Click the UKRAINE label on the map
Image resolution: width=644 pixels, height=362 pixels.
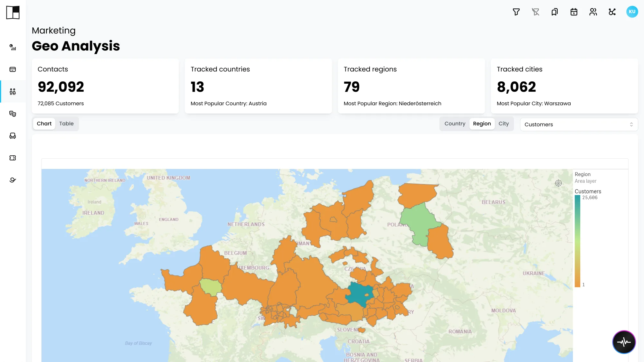click(x=534, y=273)
